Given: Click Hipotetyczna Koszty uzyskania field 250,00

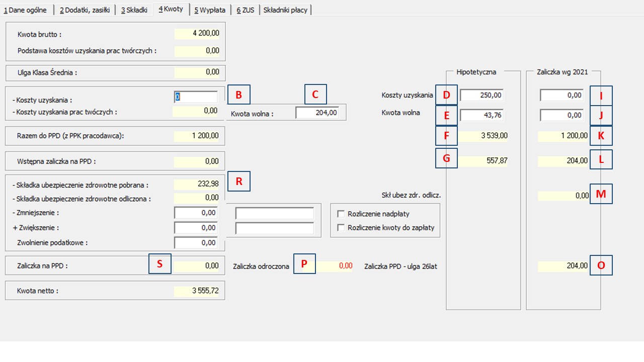Looking at the screenshot, I should click(x=481, y=95).
